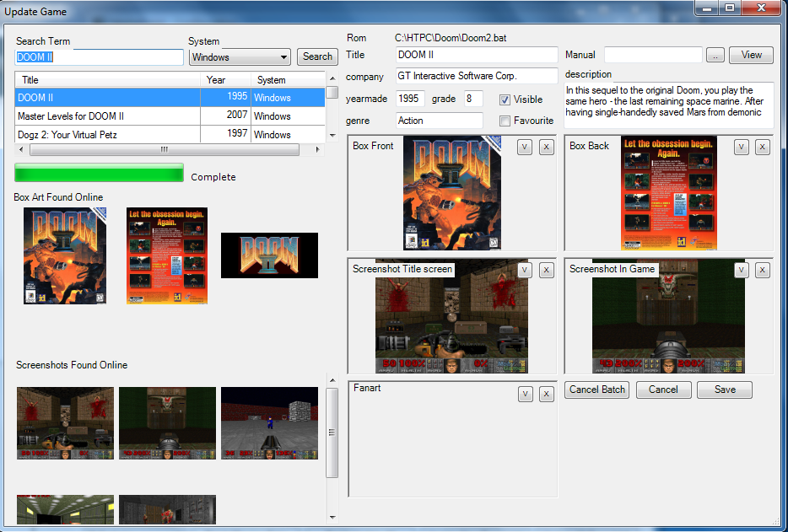Image resolution: width=788 pixels, height=532 pixels.
Task: Click the V button for Box Back
Action: (742, 147)
